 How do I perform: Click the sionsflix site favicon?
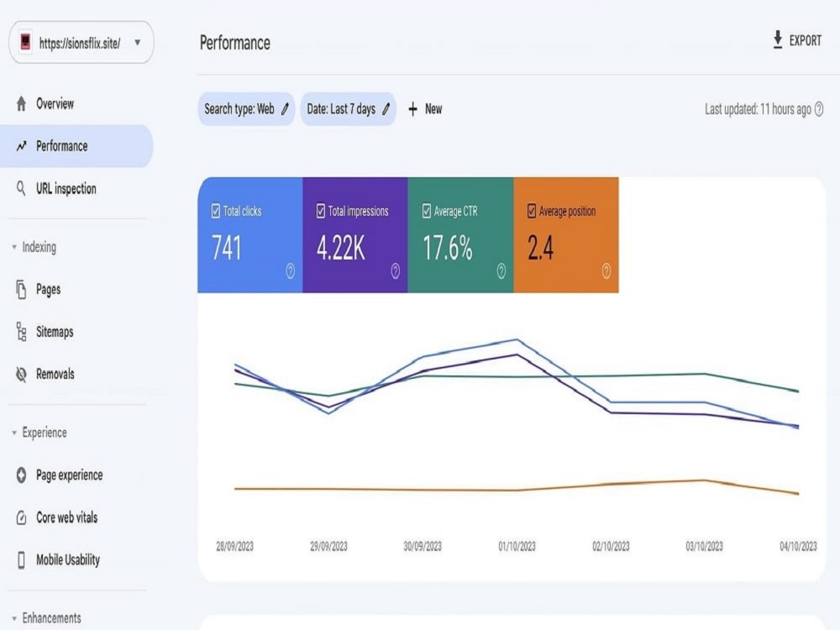pos(25,42)
